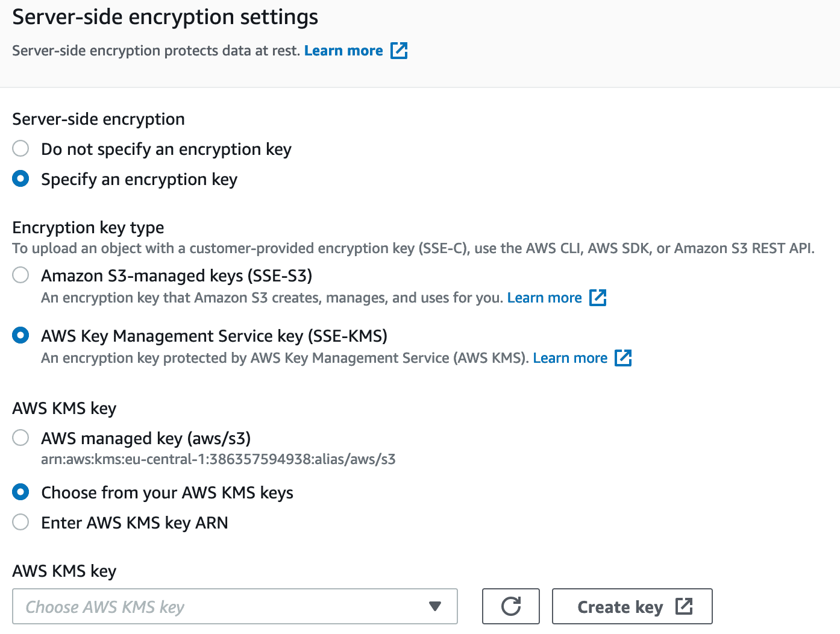The image size is (840, 634).
Task: Click the refresh KMS keys icon button
Action: [511, 606]
